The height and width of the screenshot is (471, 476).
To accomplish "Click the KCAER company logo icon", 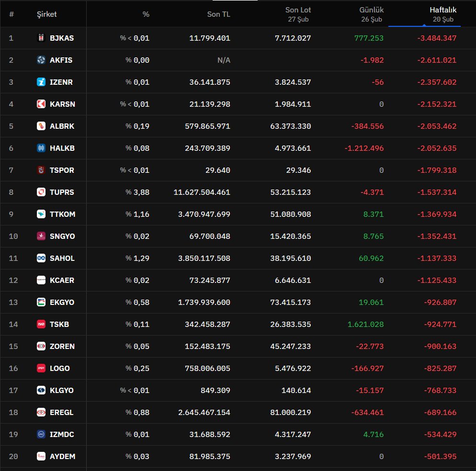I will 41,280.
